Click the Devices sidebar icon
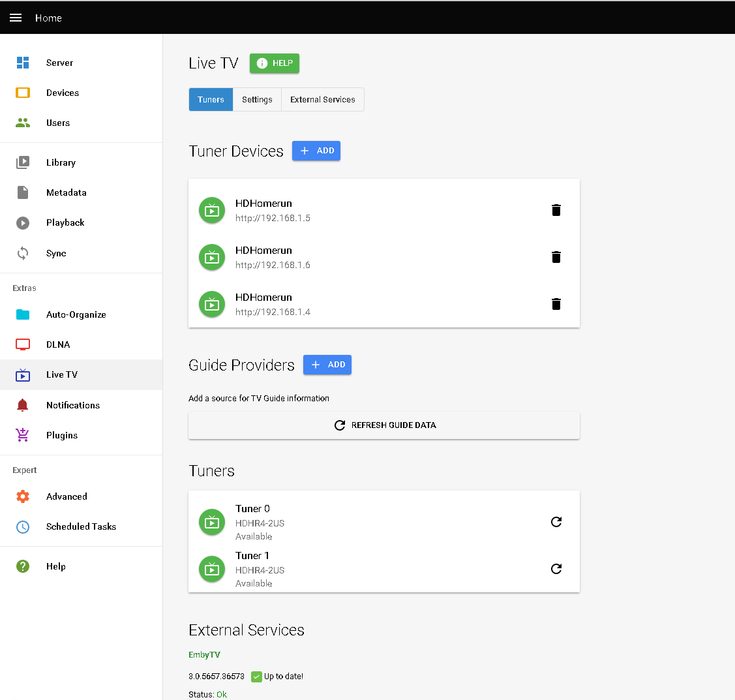This screenshot has width=735, height=700. (x=23, y=93)
